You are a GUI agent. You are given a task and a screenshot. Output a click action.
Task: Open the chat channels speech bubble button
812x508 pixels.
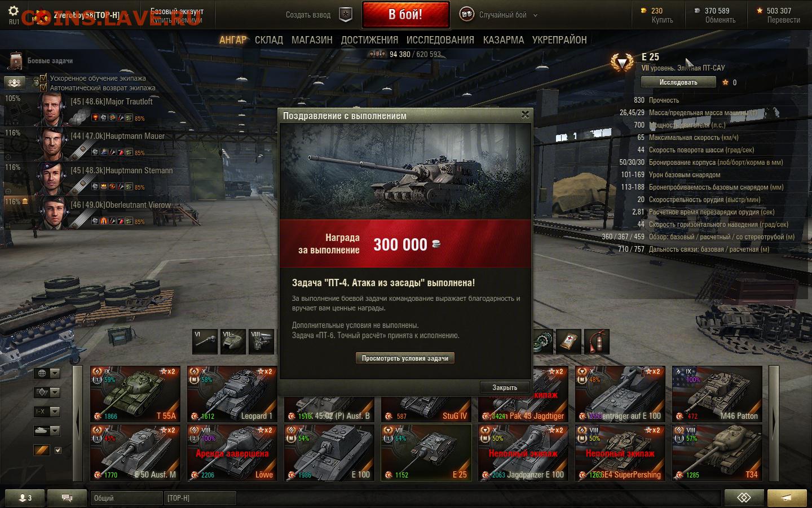(67, 498)
